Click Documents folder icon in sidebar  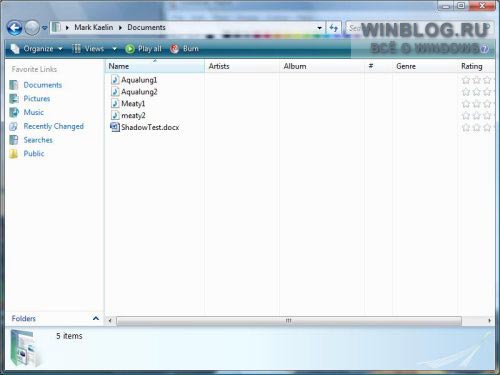14,85
